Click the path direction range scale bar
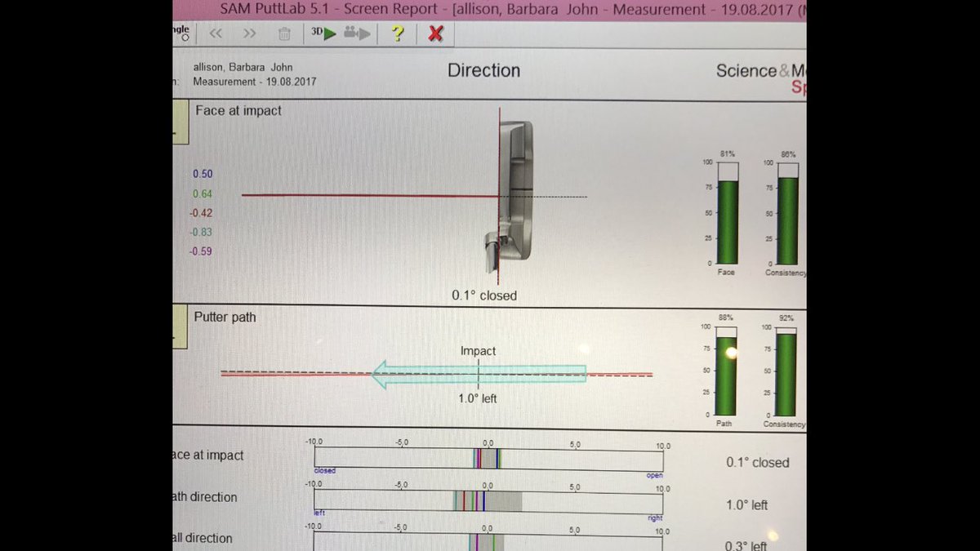Screen dimensions: 980x551 pos(488,500)
